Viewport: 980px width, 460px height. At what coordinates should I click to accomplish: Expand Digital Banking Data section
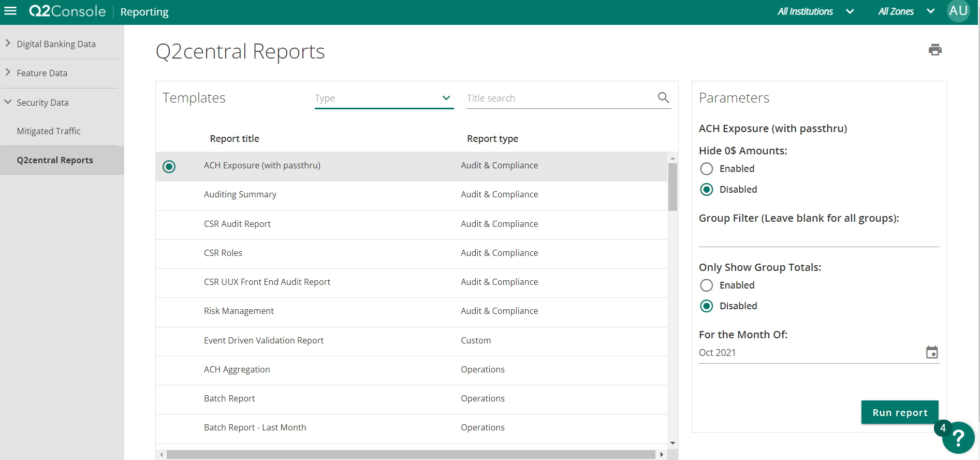pos(59,44)
